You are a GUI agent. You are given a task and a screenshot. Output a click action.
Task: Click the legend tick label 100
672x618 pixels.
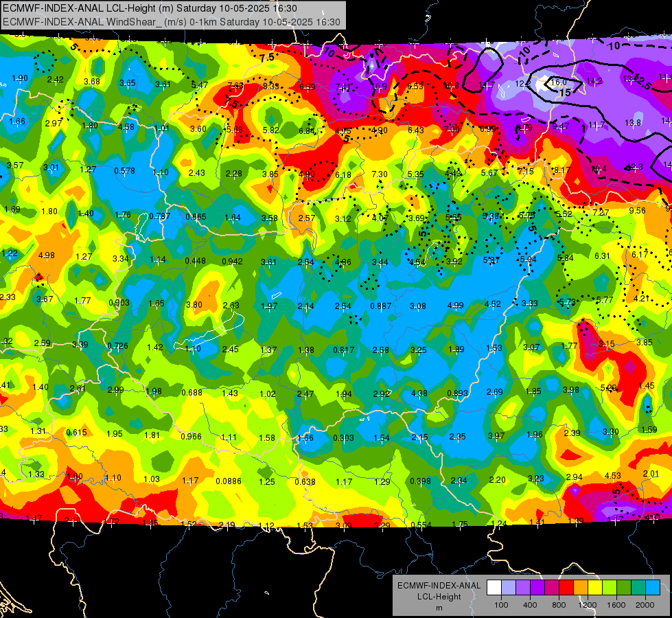501,605
